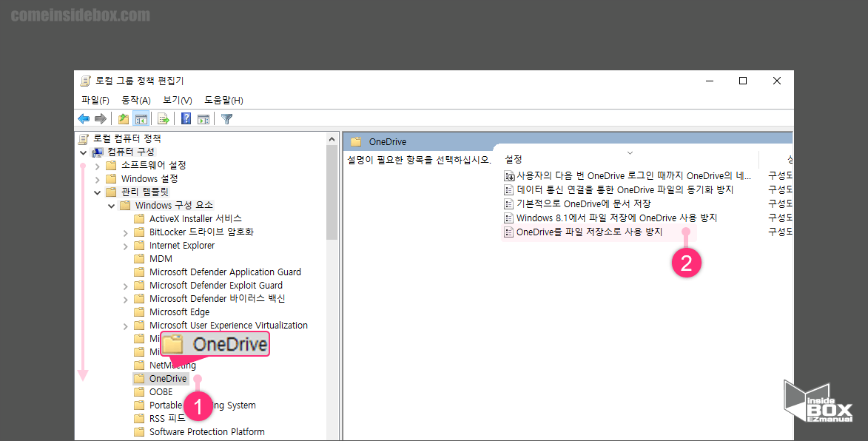Viewport: 868px width, 441px height.
Task: Select Microsoft Defender Application Guard in the tree
Action: point(225,272)
